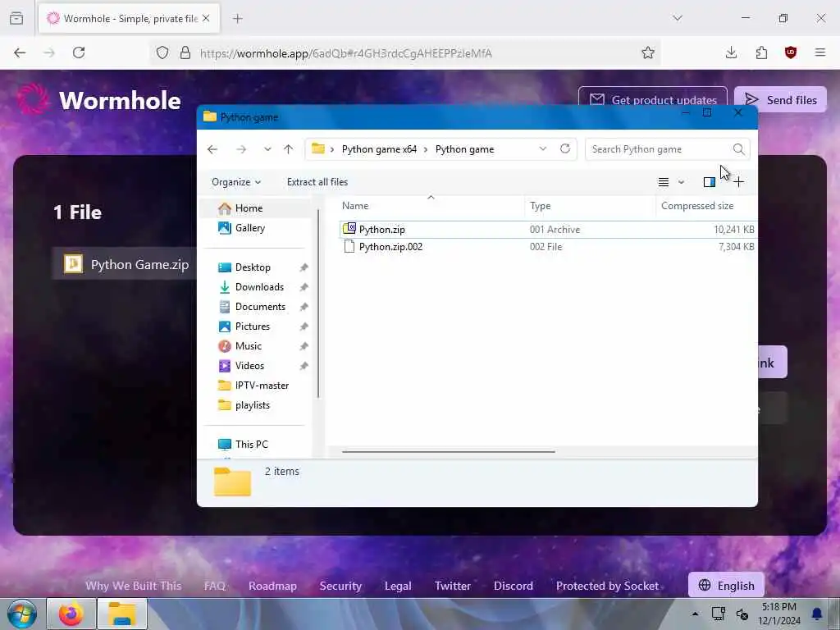Click the Send files button

click(780, 99)
